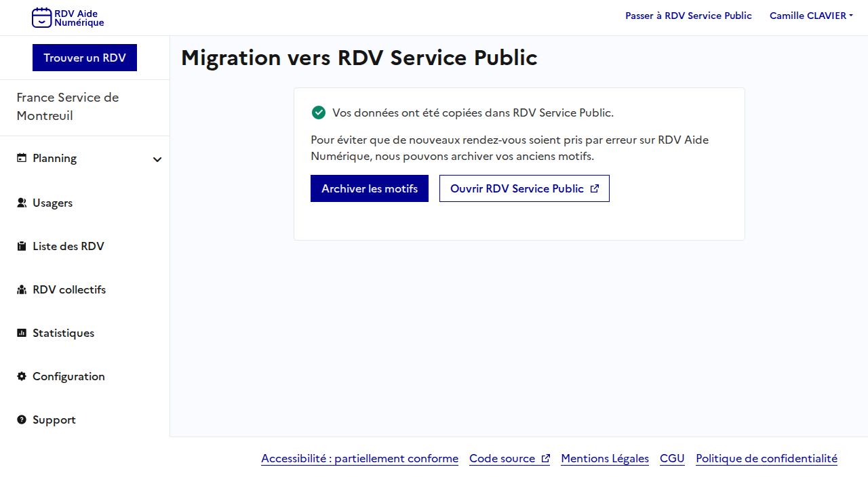Go to Statistiques in the sidebar

point(63,333)
